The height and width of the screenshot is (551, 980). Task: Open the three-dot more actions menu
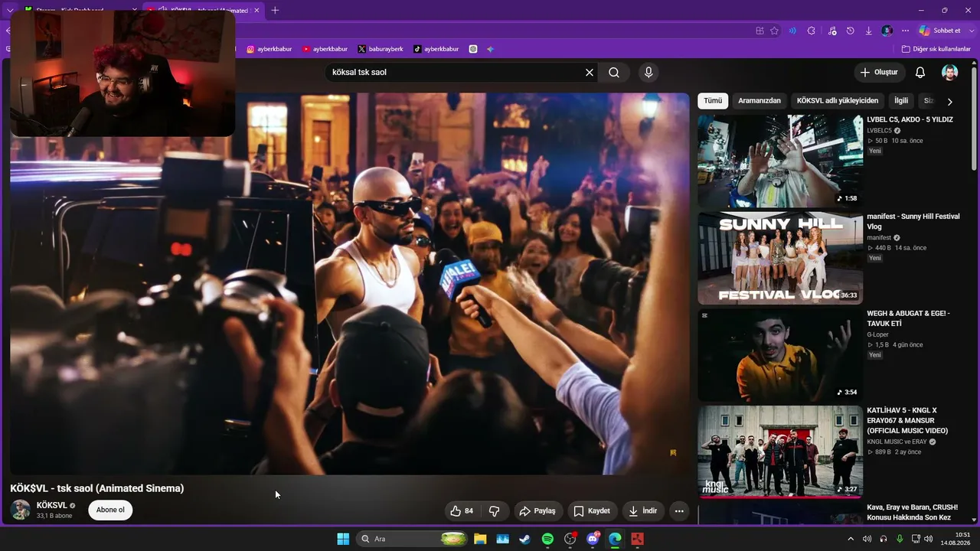679,511
